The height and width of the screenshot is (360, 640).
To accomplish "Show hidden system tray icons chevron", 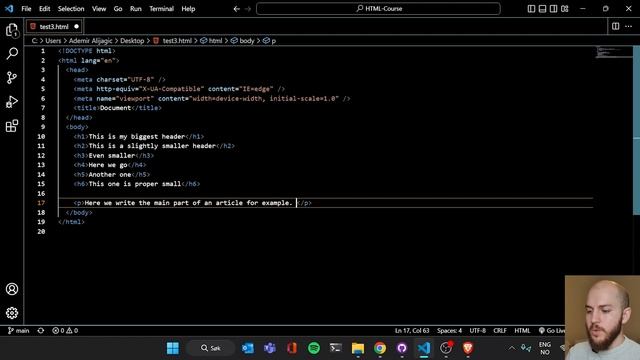I will click(511, 348).
